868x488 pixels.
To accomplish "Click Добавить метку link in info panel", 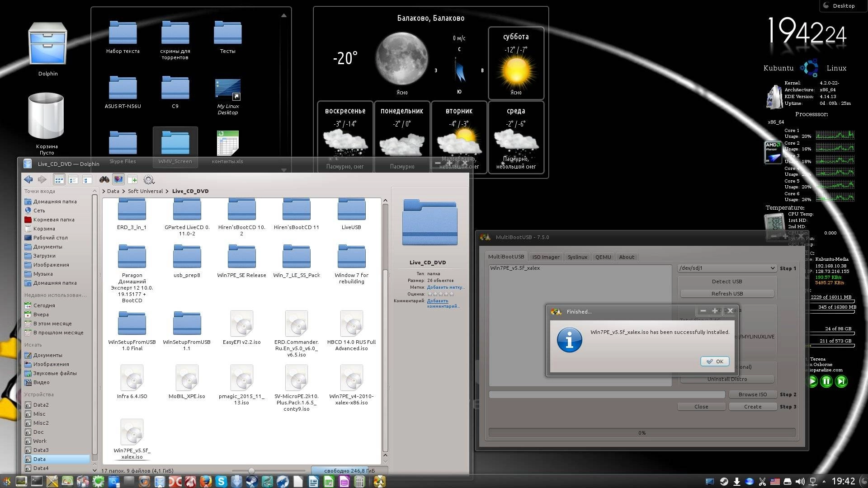I will click(445, 287).
